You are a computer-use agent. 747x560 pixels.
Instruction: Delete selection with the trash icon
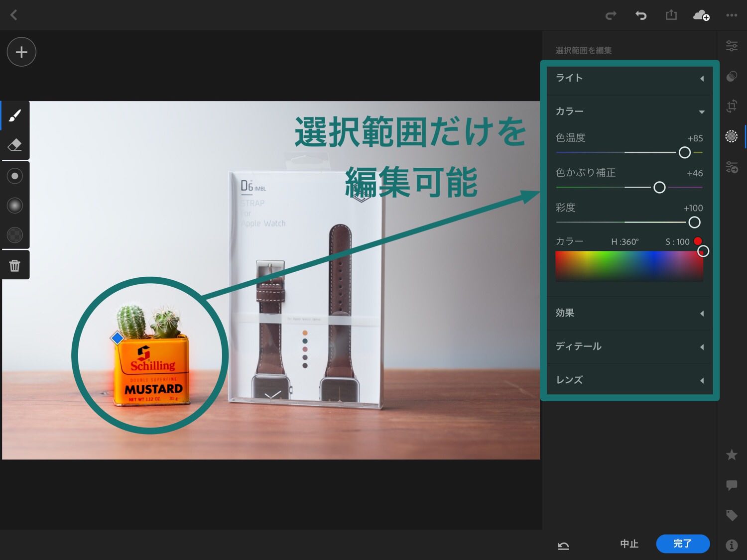(x=15, y=265)
